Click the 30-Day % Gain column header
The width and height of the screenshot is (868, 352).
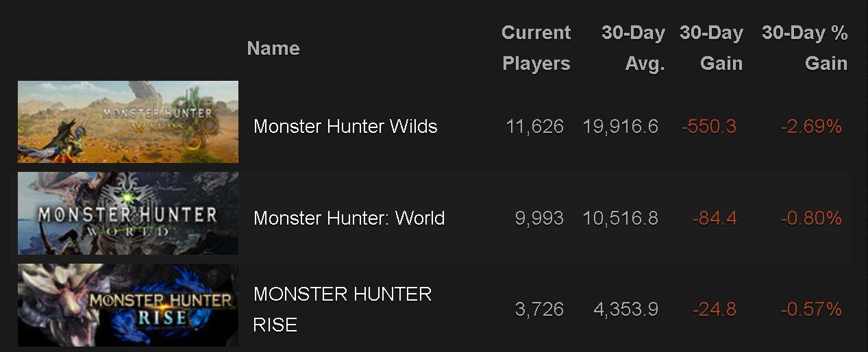[x=804, y=48]
